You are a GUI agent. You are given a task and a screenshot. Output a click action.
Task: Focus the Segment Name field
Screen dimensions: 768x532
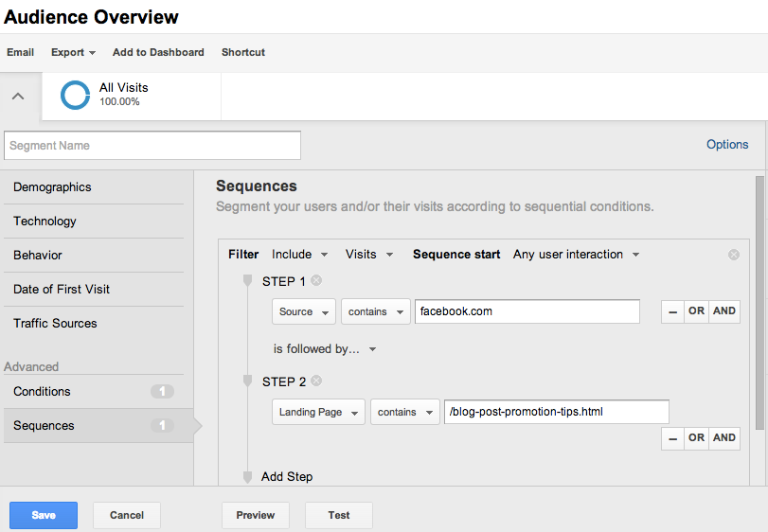click(x=152, y=146)
